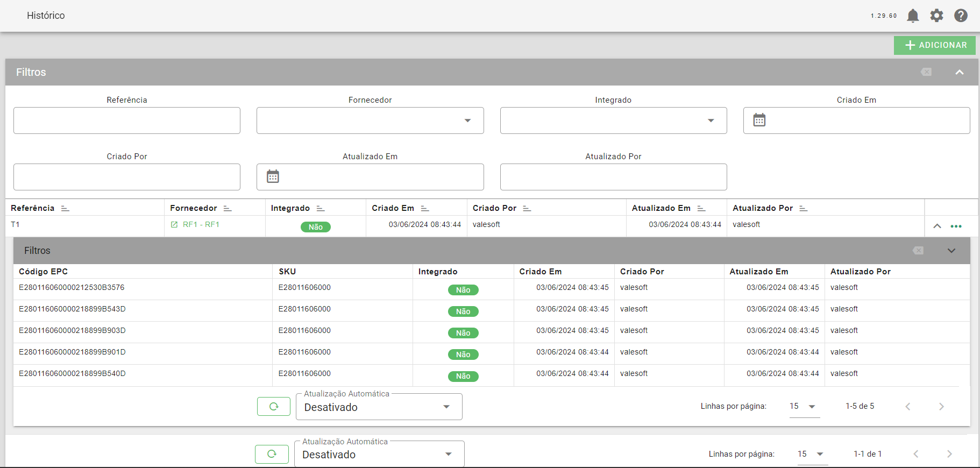Open the Atualizado Em calendar picker
980x468 pixels.
click(273, 176)
